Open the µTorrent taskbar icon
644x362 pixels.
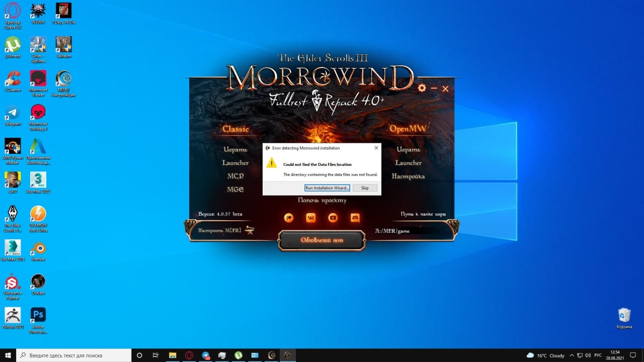pos(238,355)
